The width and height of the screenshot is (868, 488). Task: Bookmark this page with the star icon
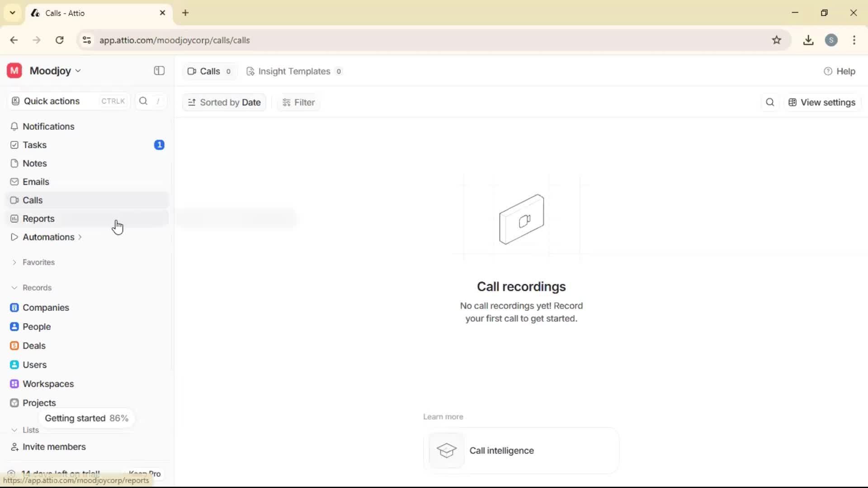click(x=777, y=40)
